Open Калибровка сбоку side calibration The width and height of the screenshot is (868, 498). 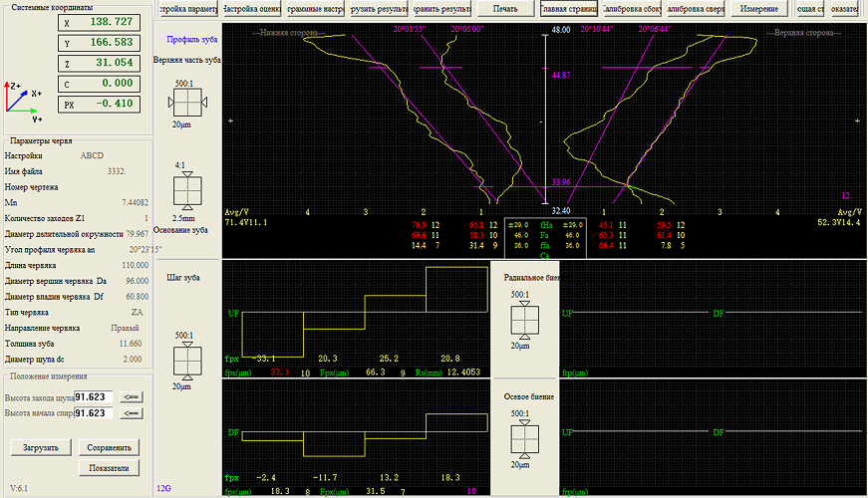[x=632, y=9]
